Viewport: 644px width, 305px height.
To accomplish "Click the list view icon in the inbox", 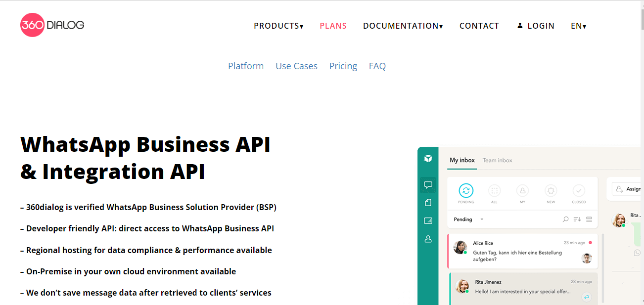I will pos(589,219).
